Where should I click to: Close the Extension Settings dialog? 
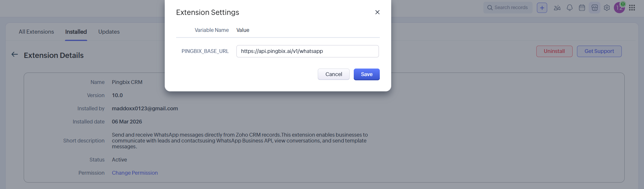(377, 12)
